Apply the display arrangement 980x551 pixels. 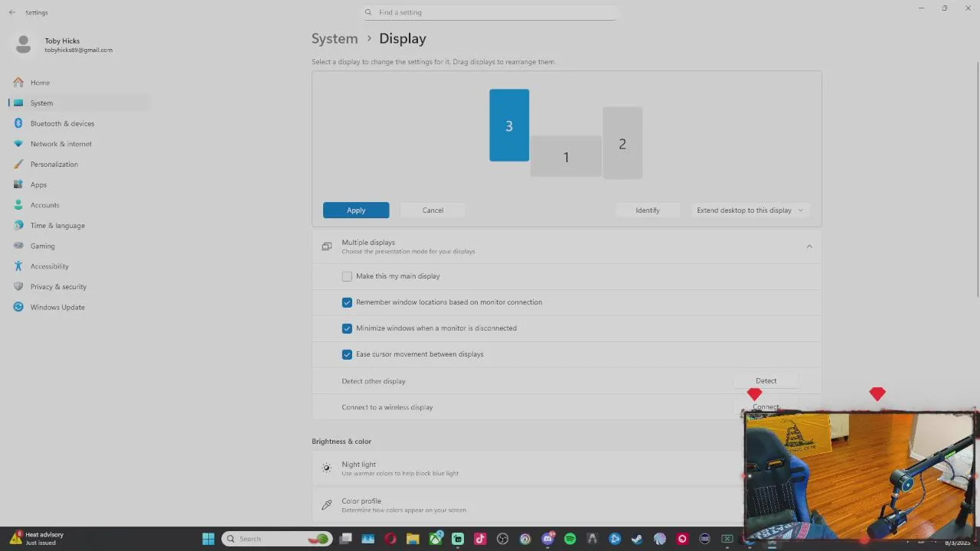[356, 210]
